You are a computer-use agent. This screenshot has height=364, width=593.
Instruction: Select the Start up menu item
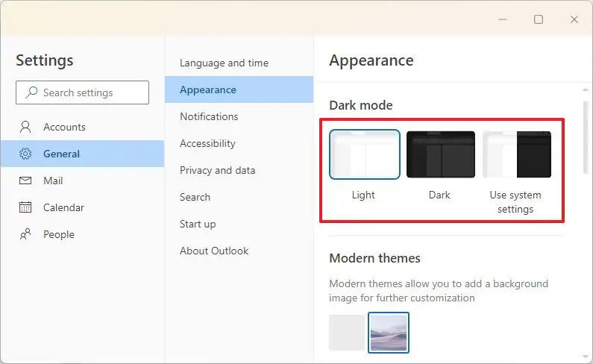point(198,224)
